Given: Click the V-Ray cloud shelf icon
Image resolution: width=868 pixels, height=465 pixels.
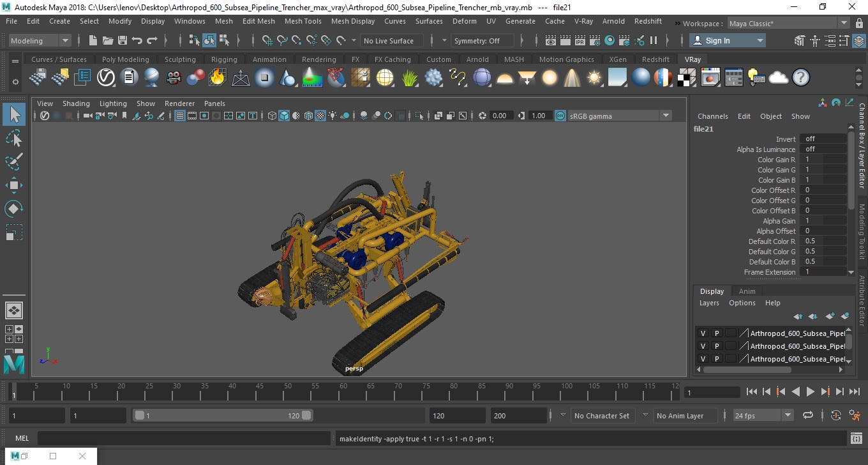Looking at the screenshot, I should 779,78.
